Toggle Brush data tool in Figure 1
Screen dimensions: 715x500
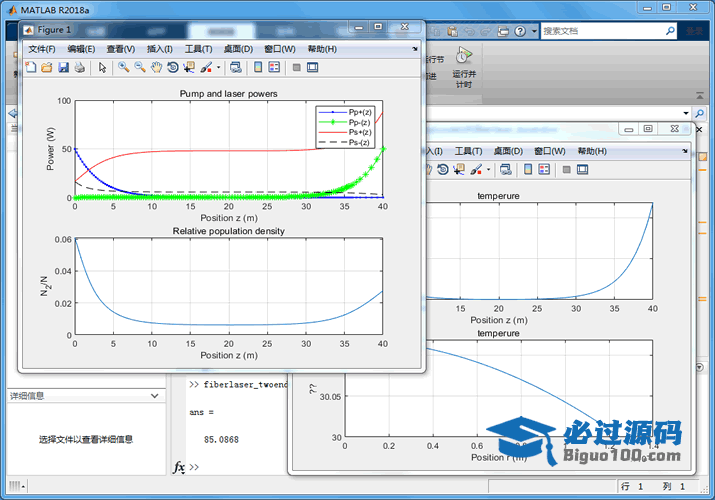206,67
